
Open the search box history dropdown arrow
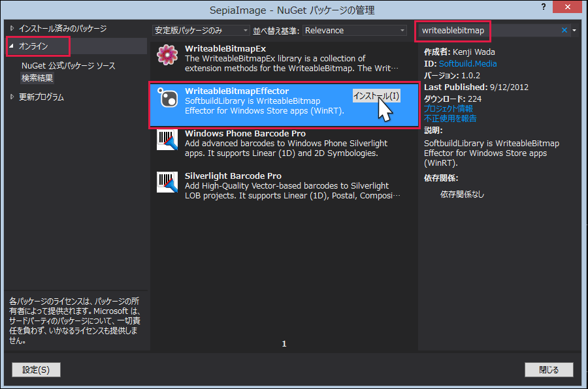coord(574,31)
